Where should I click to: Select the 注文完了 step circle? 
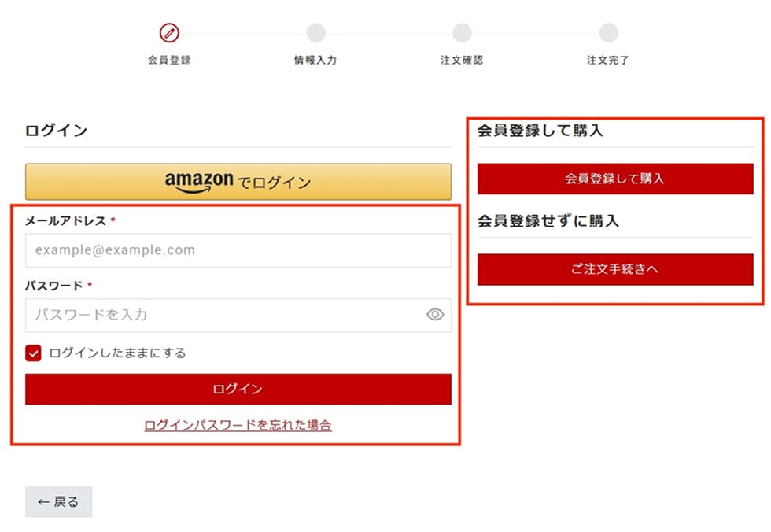click(608, 33)
